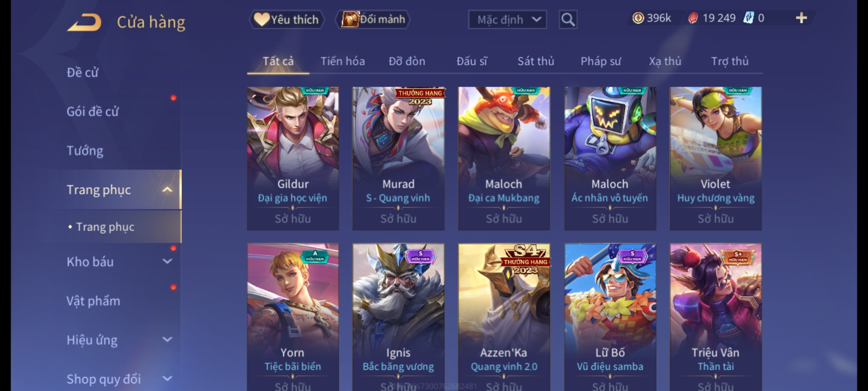Screen dimensions: 868x391
Task: Select the Pháp sư tab
Action: point(601,61)
